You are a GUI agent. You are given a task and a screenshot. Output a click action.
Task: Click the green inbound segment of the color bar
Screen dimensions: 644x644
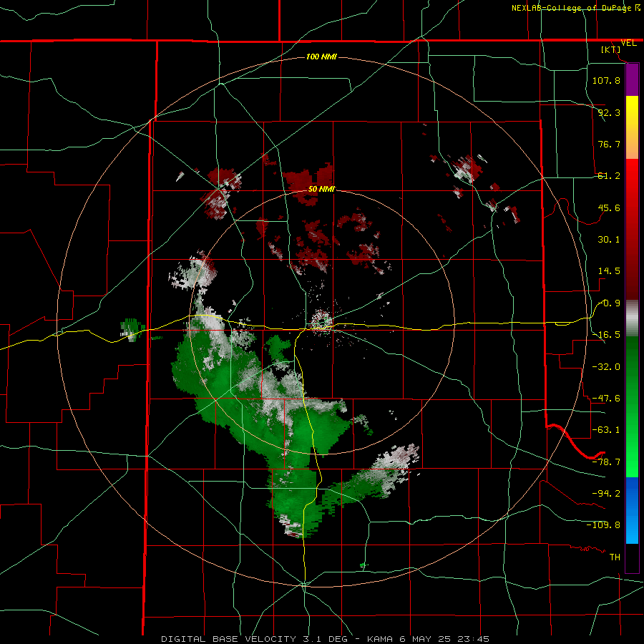tap(632, 406)
